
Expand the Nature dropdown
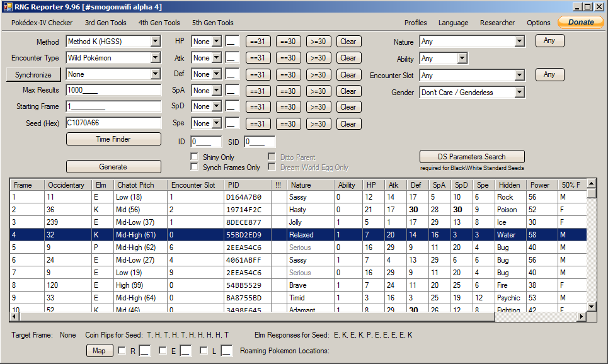[x=520, y=41]
